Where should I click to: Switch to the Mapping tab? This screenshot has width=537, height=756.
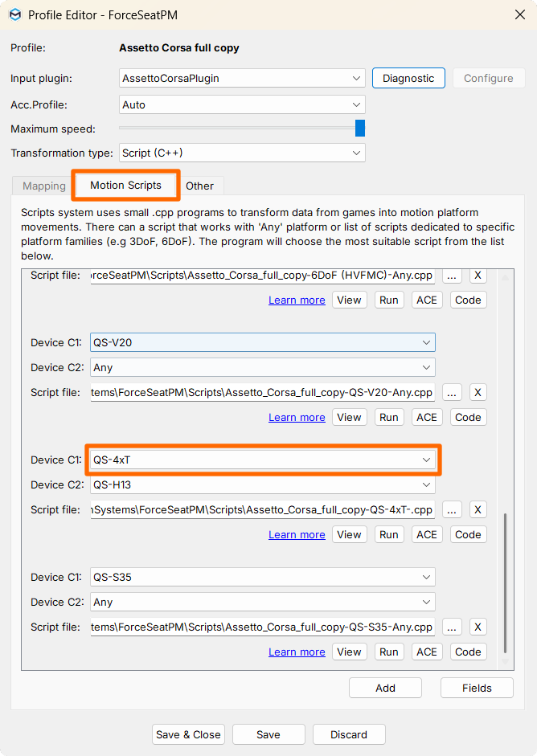[x=44, y=186]
